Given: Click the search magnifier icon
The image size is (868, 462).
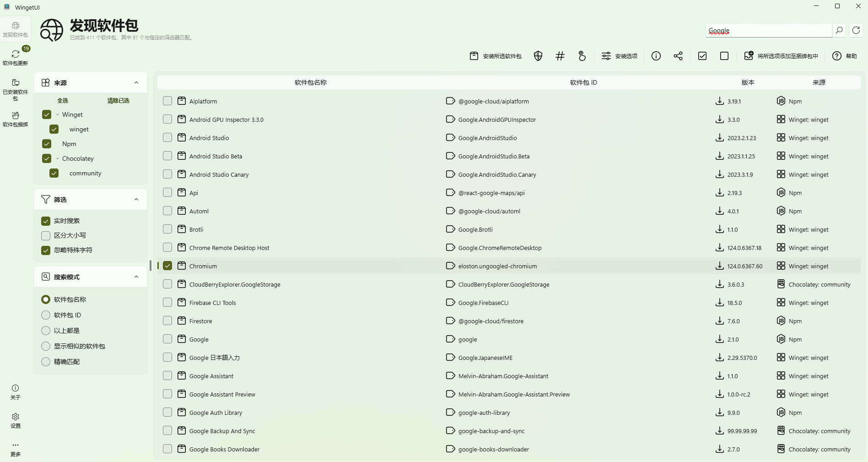Looking at the screenshot, I should click(x=839, y=30).
